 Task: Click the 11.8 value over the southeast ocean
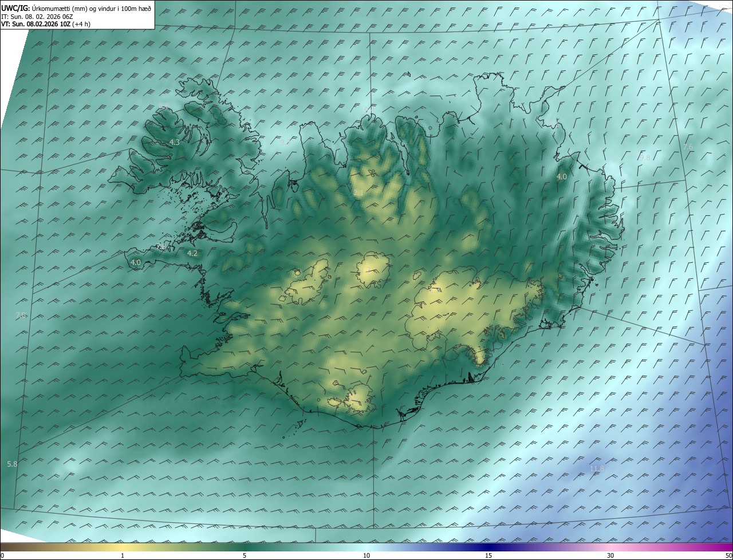597,469
